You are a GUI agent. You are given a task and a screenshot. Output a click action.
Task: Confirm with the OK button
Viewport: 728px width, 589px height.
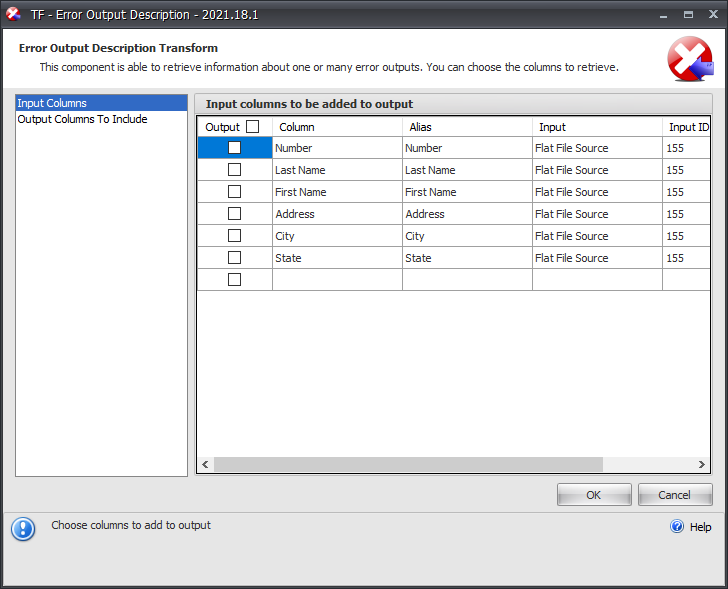[x=594, y=495]
